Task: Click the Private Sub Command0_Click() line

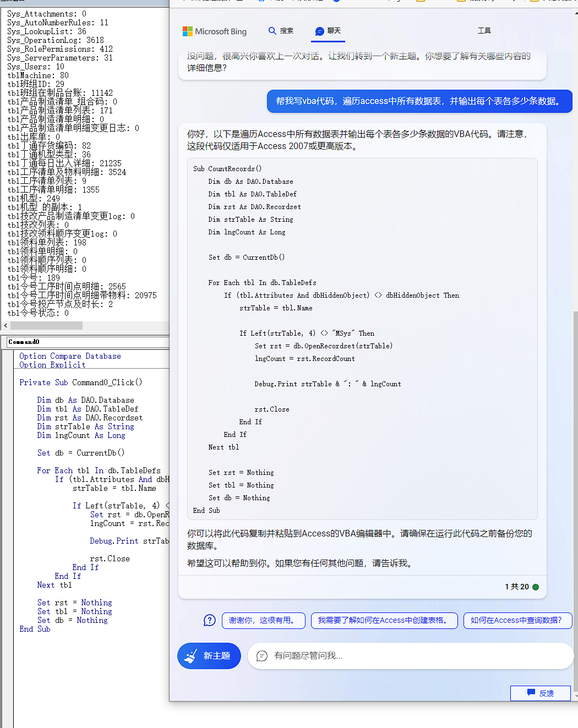Action: (80, 382)
